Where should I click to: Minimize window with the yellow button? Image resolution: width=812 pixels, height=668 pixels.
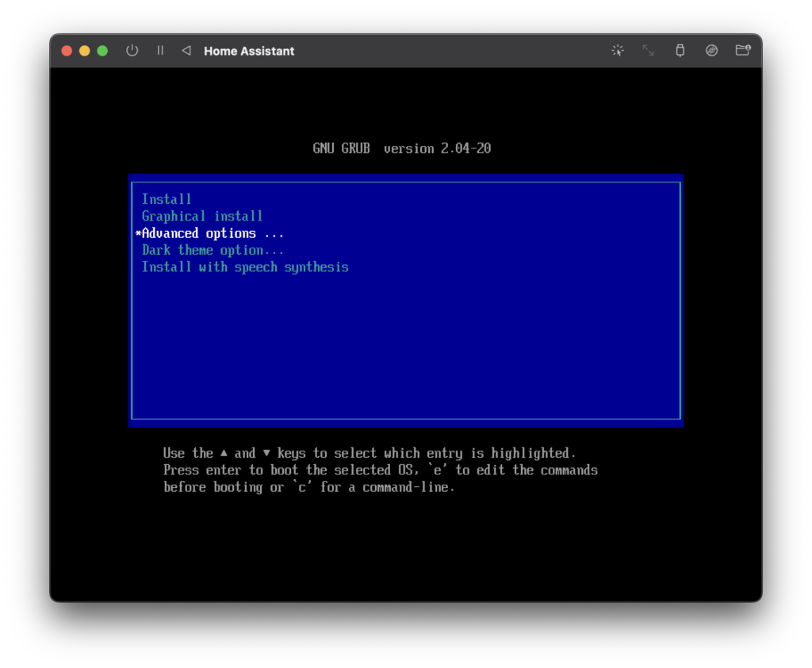[x=85, y=51]
